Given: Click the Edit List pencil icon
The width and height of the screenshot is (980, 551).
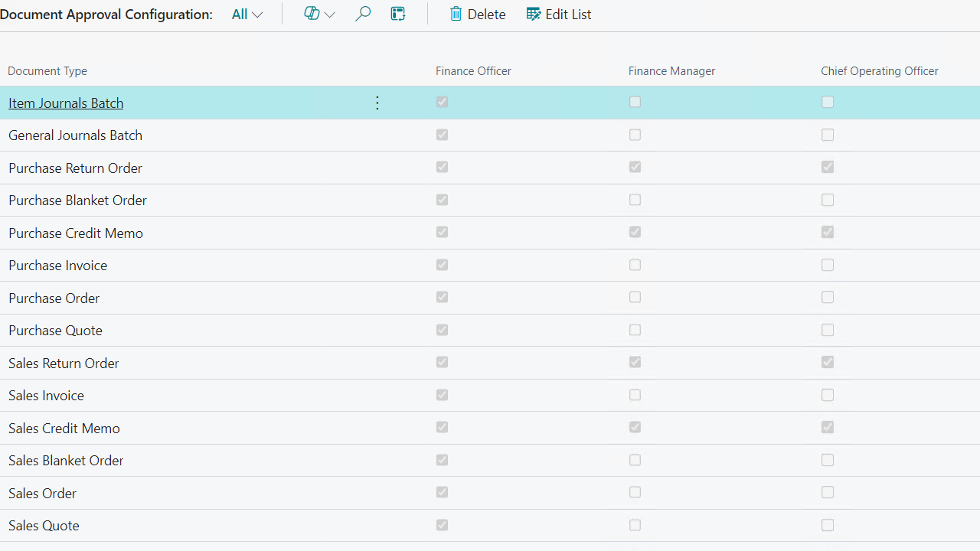Looking at the screenshot, I should 533,14.
